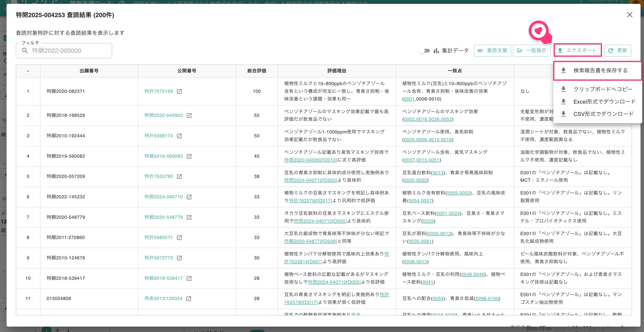Click the 総合評価 column header
Viewport: 644px width, 332px height.
point(257,71)
